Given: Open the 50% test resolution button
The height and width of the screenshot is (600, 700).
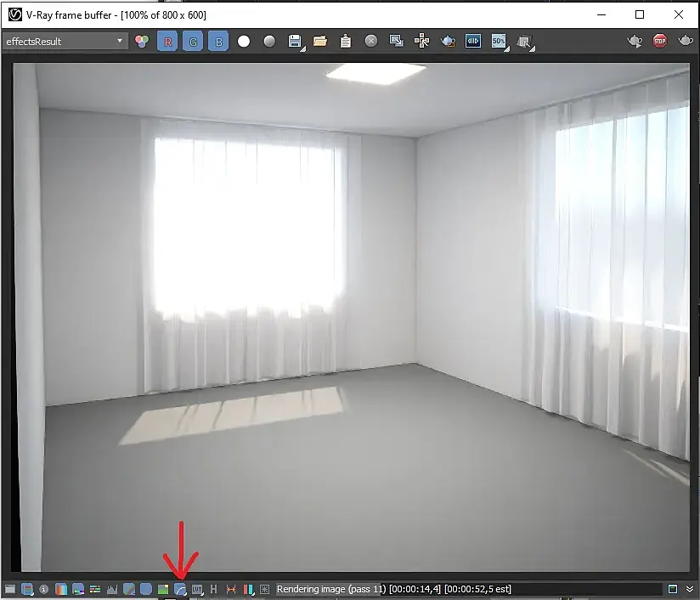Looking at the screenshot, I should 500,42.
